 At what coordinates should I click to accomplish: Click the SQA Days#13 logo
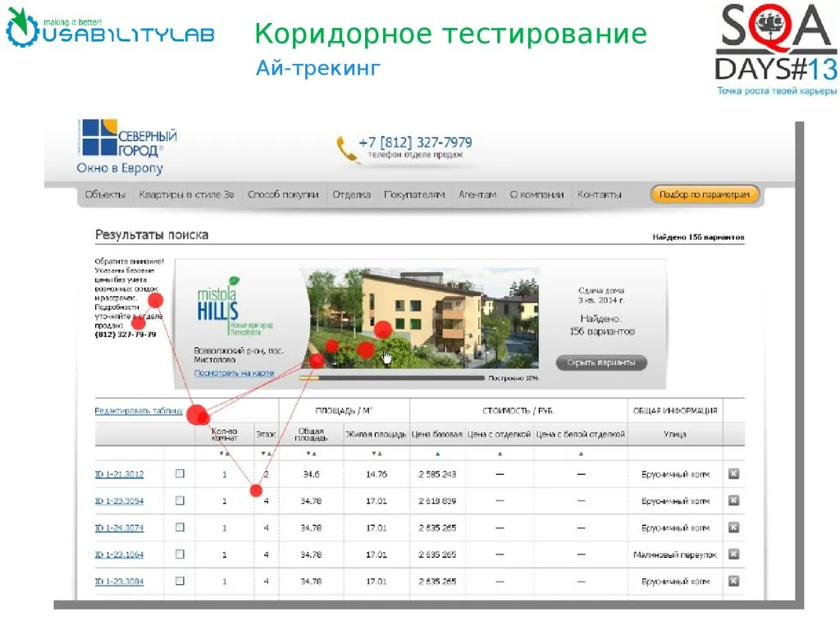[x=776, y=49]
